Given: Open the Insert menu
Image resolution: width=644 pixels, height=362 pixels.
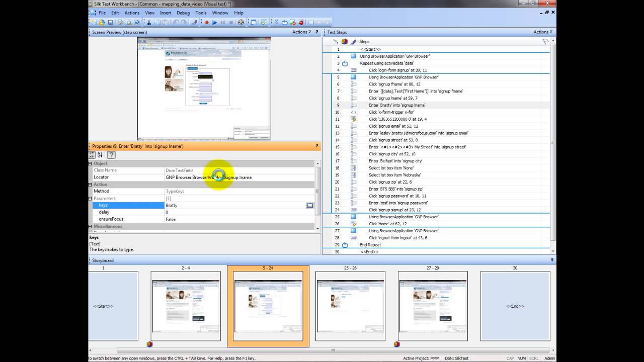Looking at the screenshot, I should coord(166,13).
